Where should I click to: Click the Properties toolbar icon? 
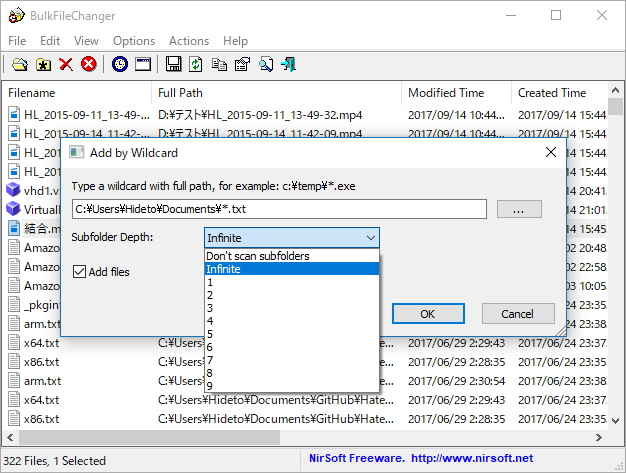tap(242, 64)
